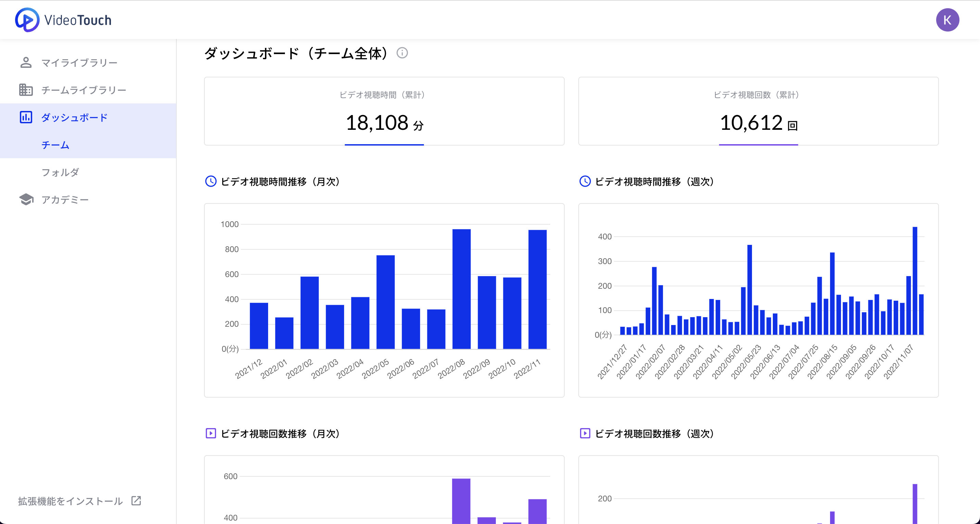Image resolution: width=980 pixels, height=524 pixels.
Task: Click the Team Library building icon
Action: tap(26, 90)
